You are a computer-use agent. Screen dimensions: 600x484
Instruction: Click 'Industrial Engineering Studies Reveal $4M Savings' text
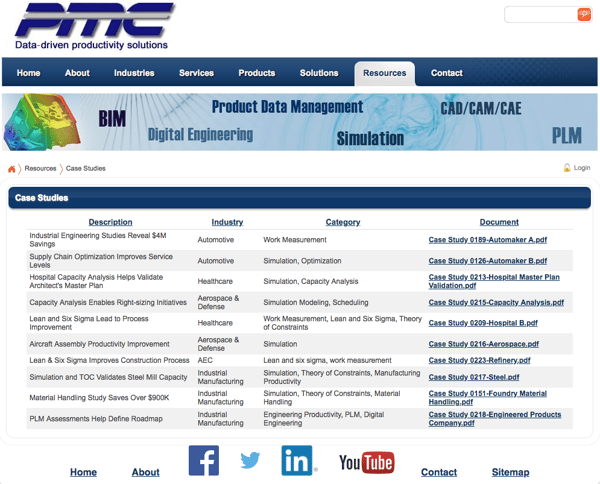coord(98,240)
